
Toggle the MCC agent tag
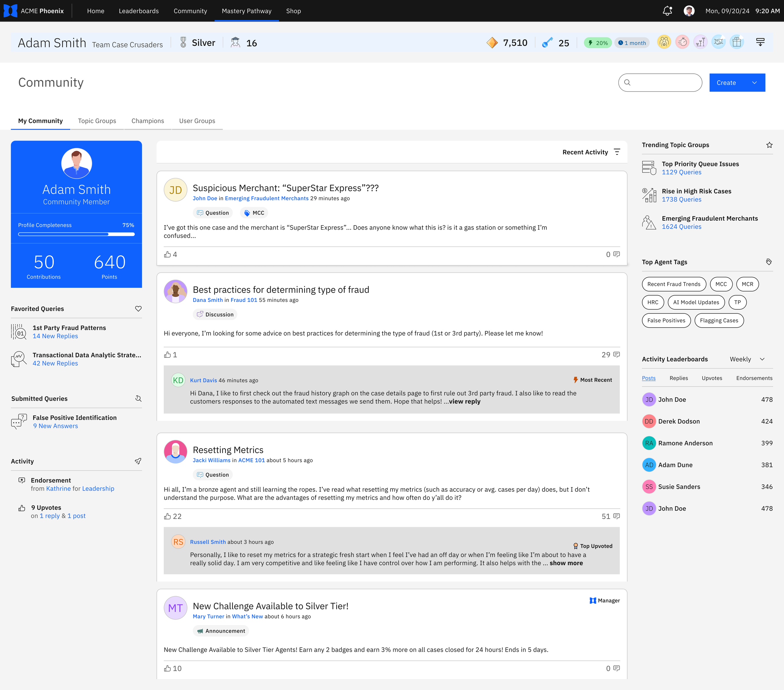coord(721,284)
